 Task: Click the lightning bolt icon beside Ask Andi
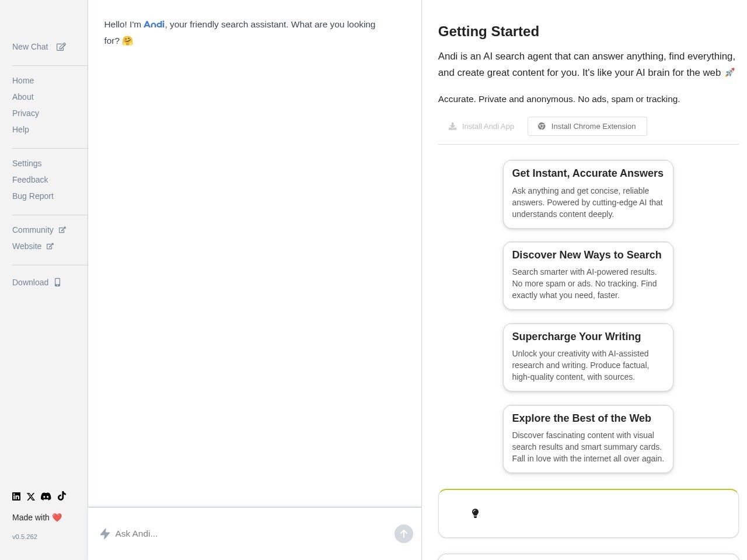point(105,534)
